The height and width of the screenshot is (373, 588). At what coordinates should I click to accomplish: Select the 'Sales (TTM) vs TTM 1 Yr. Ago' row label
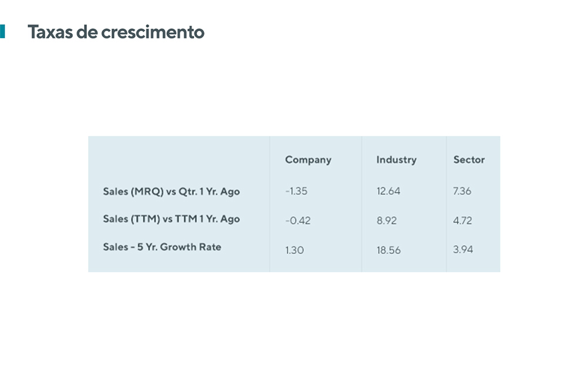pos(172,219)
